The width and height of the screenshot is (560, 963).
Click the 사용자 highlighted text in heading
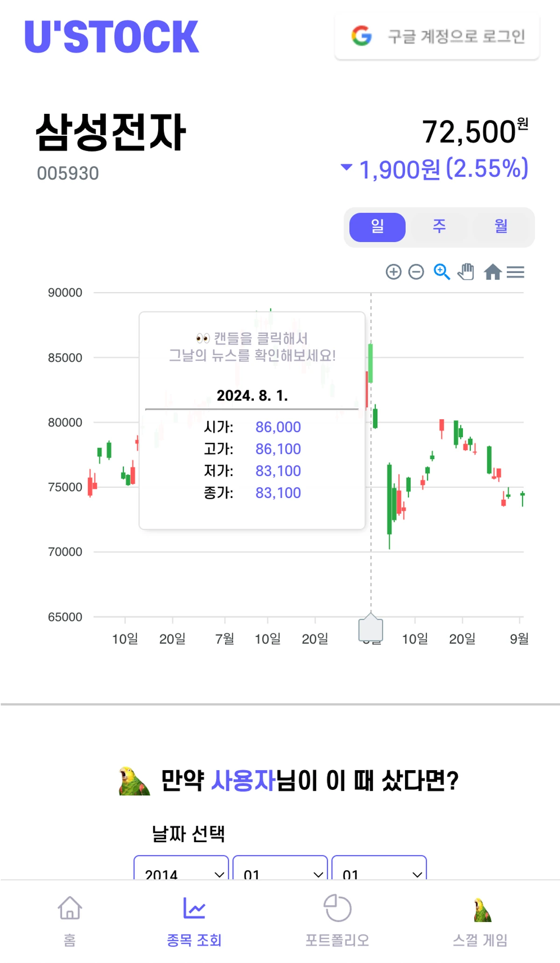point(243,780)
